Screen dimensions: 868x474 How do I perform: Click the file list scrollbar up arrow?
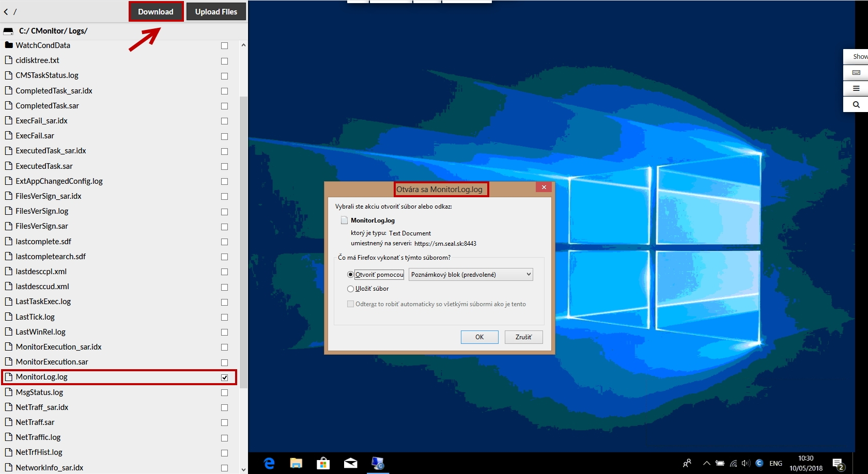tap(243, 45)
